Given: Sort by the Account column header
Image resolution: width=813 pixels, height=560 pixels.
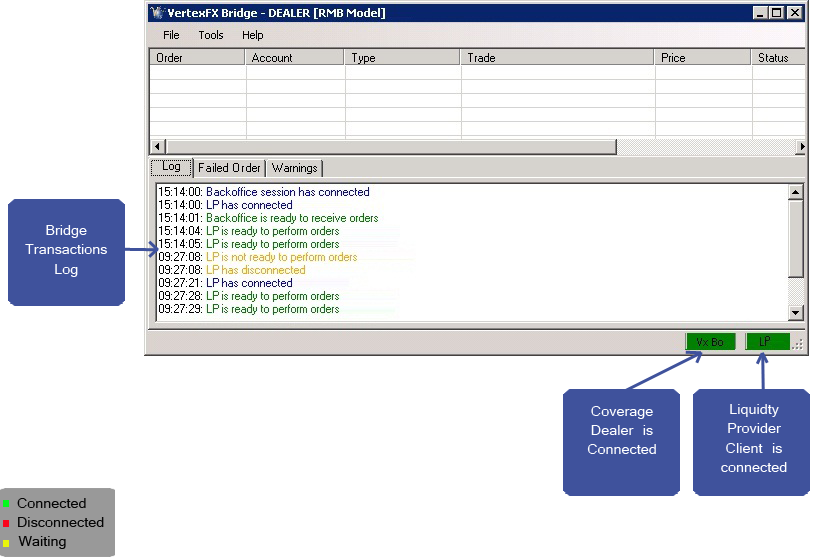Looking at the screenshot, I should (295, 58).
